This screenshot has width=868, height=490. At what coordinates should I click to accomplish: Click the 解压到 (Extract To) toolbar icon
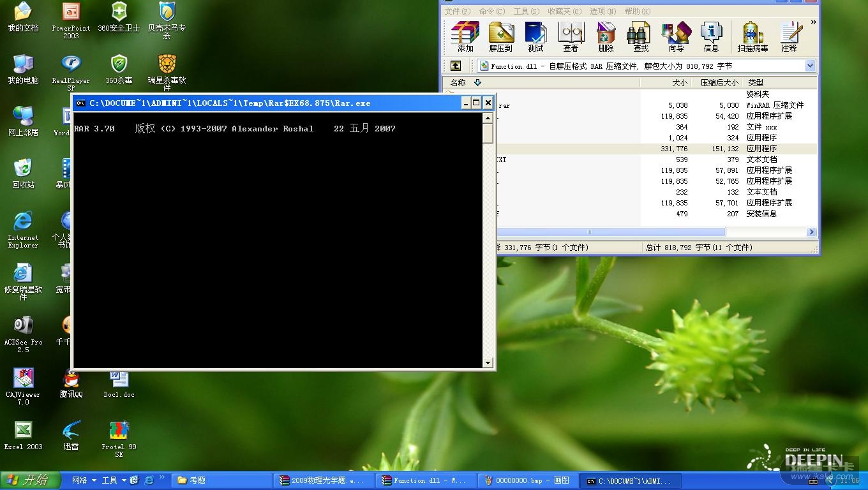click(x=500, y=36)
